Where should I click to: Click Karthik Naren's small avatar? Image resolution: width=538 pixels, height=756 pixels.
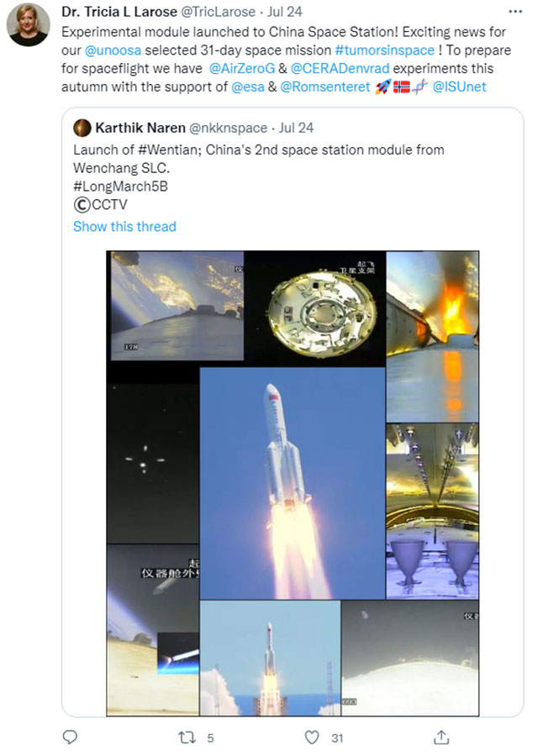pos(82,129)
